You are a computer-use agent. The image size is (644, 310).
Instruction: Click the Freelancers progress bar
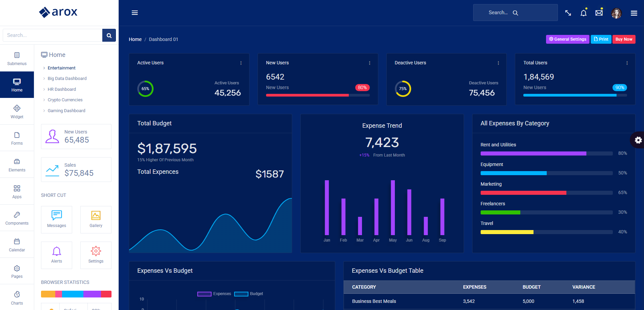[x=547, y=212]
